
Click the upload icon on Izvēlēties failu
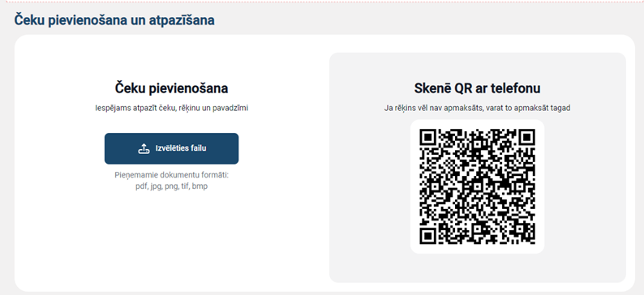(x=144, y=148)
